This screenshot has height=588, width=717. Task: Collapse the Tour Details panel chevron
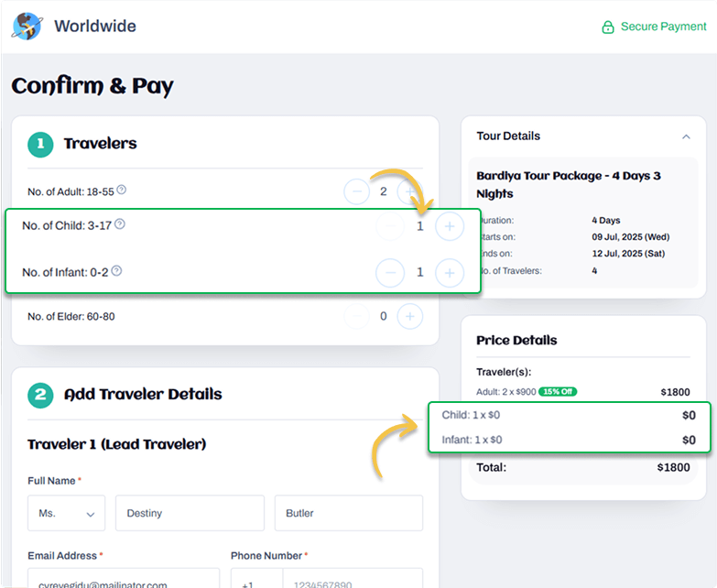click(x=686, y=136)
